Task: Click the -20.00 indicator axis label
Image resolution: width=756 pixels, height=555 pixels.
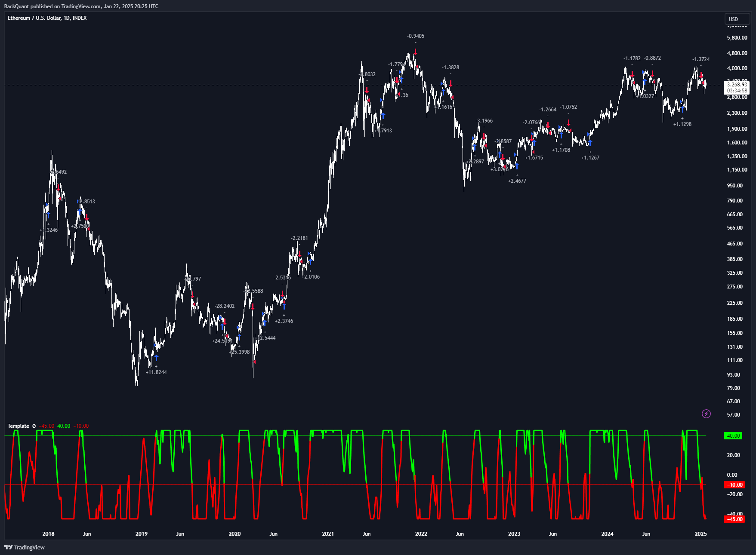Action: (x=734, y=494)
